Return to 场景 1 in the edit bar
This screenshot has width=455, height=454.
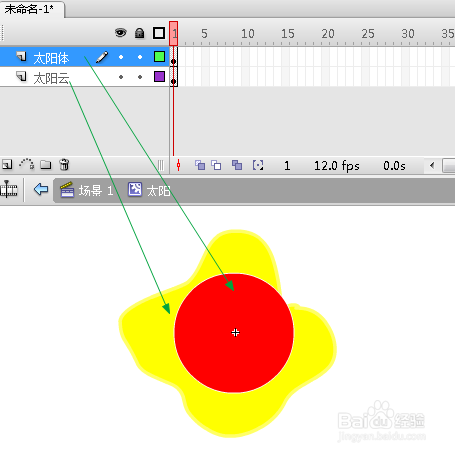[87, 190]
